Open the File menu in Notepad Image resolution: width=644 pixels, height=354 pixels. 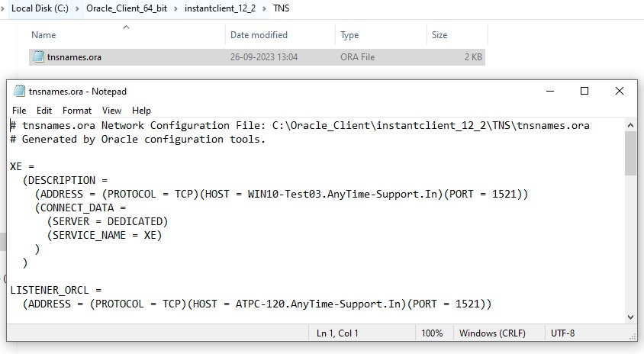pyautogui.click(x=19, y=111)
